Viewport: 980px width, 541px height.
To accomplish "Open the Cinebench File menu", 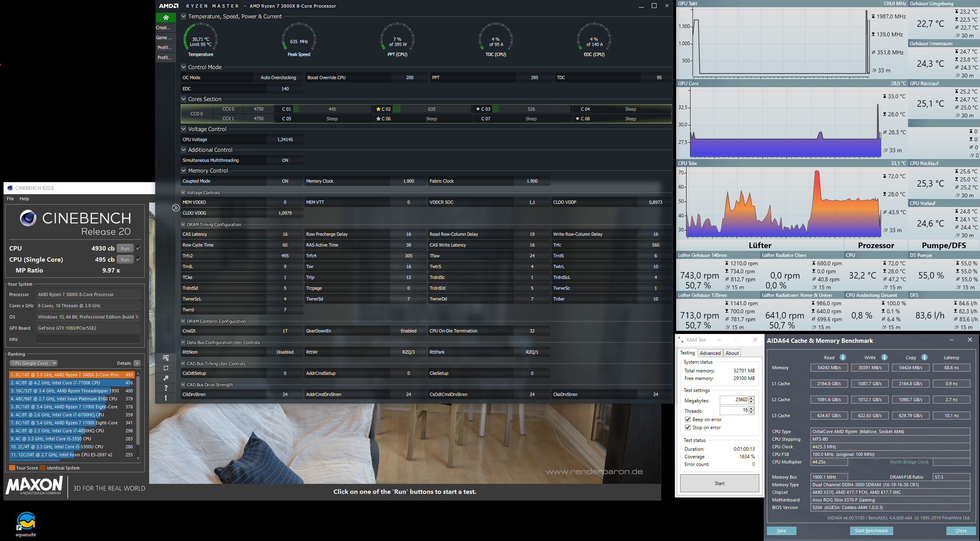I will pyautogui.click(x=10, y=199).
